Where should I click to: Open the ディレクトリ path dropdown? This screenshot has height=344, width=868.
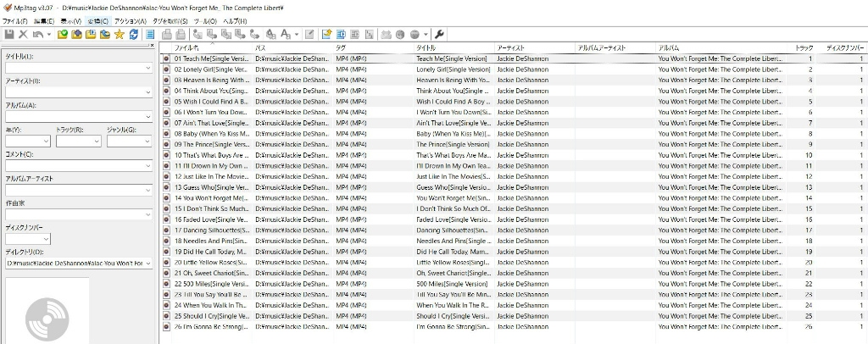pyautogui.click(x=147, y=264)
